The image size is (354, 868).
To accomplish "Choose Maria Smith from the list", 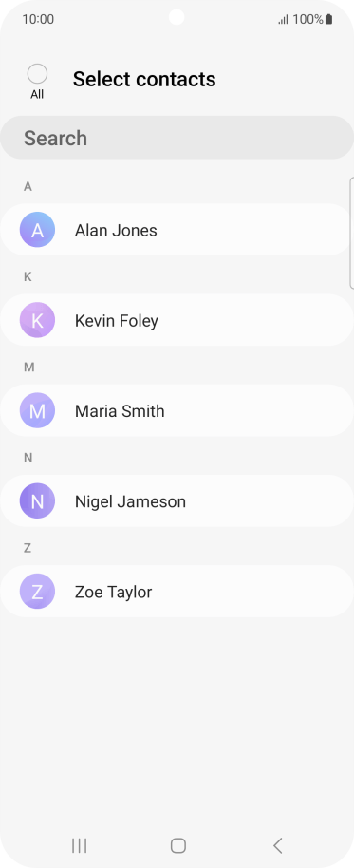I will (177, 411).
